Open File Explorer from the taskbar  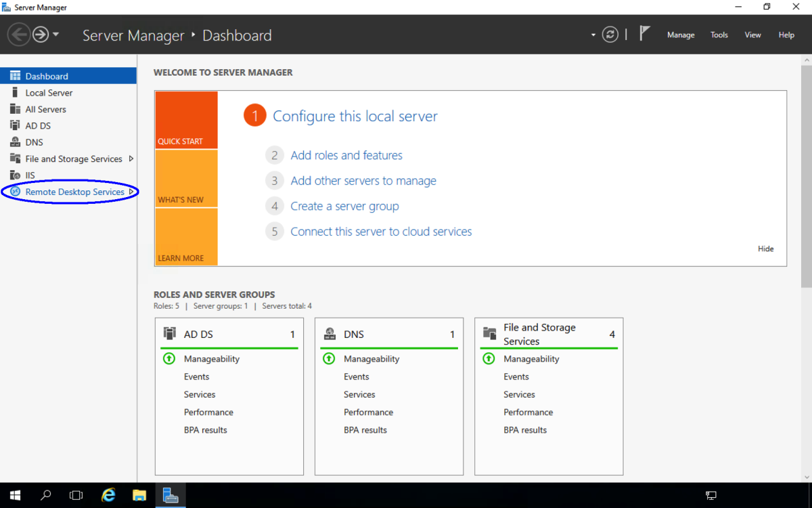[139, 495]
